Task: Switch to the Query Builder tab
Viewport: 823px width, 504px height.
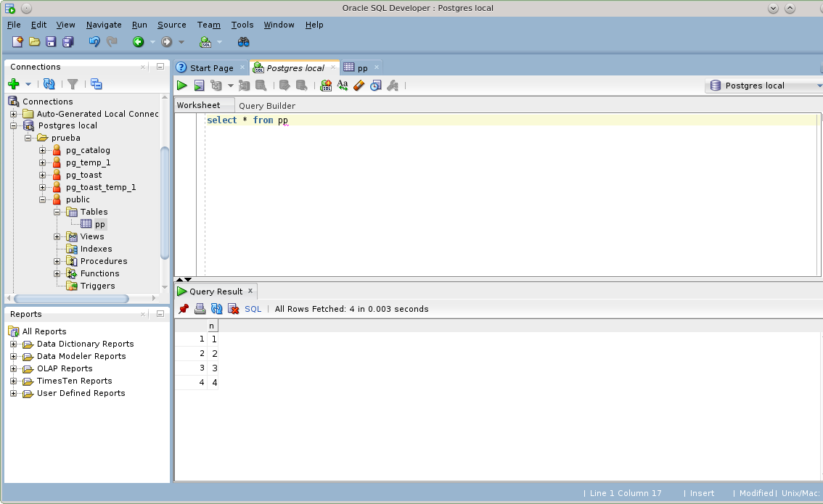Action: 267,105
